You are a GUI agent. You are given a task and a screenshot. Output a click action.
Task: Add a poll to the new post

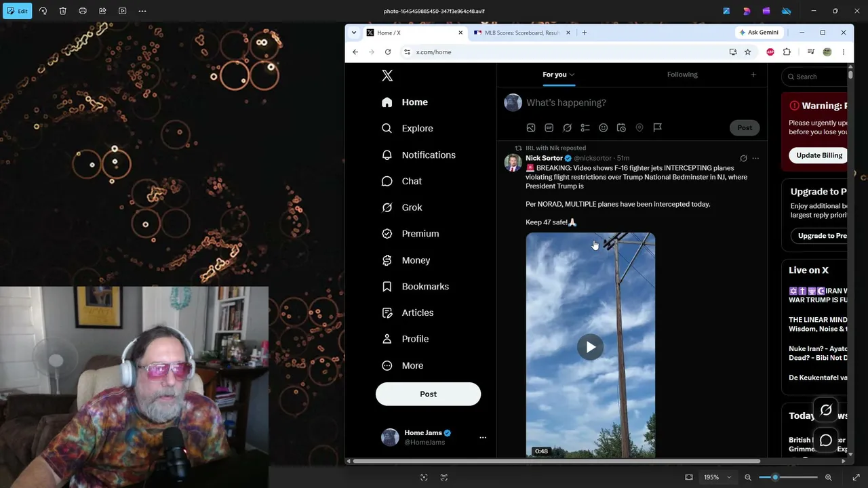tap(585, 127)
